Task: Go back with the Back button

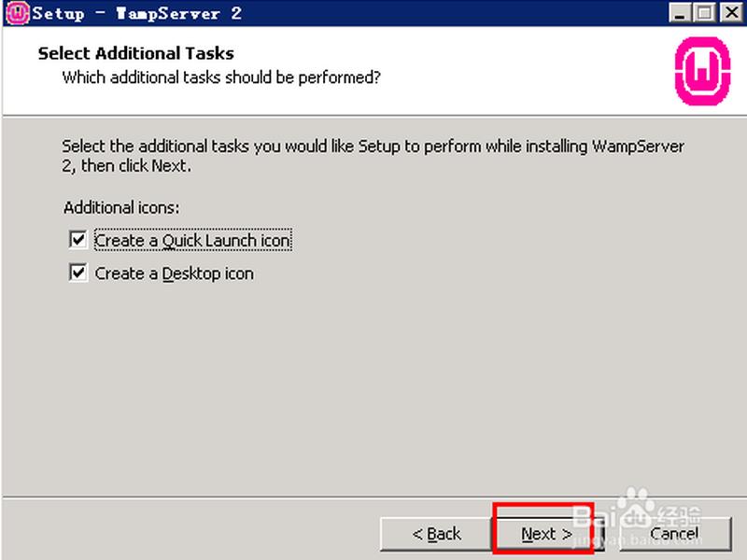Action: point(436,534)
